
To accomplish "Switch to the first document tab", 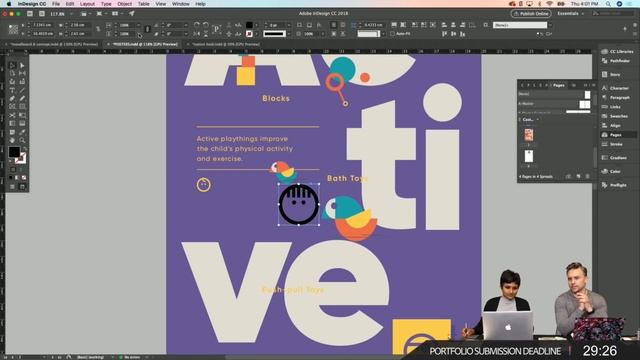I will (x=54, y=44).
